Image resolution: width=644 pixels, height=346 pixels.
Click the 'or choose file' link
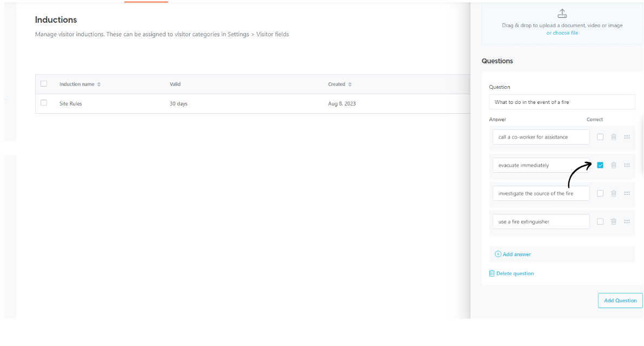coord(562,33)
